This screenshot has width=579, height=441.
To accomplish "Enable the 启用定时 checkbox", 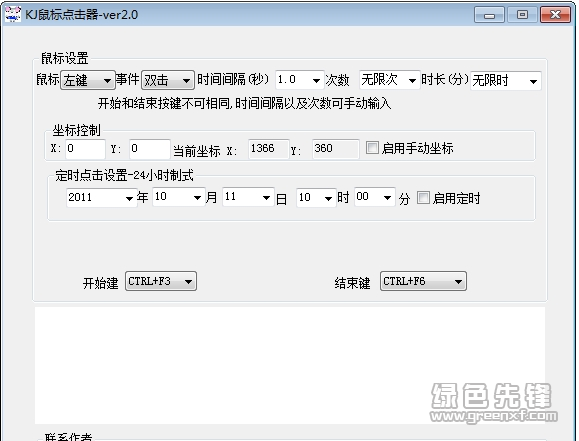I will 423,198.
